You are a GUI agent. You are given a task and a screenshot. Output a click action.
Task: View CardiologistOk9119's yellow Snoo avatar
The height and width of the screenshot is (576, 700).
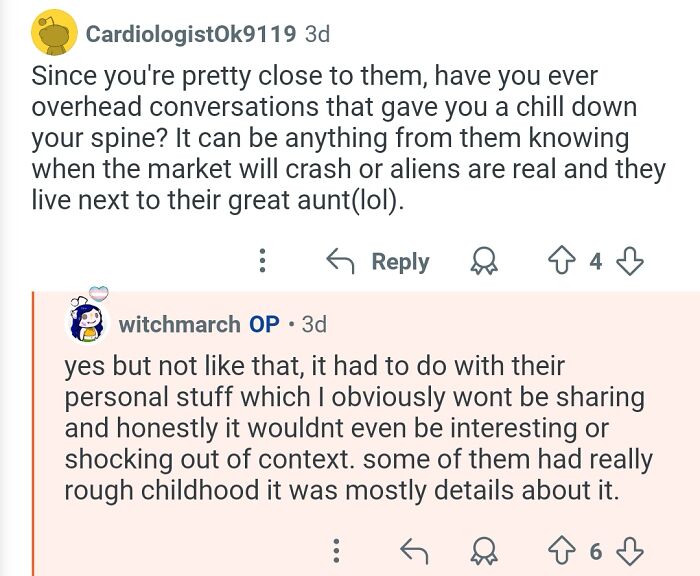(54, 33)
